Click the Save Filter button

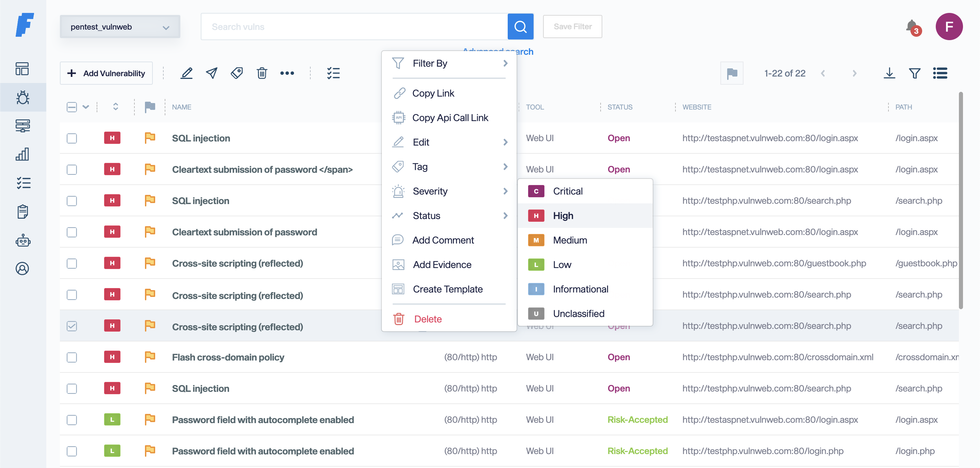pos(572,27)
